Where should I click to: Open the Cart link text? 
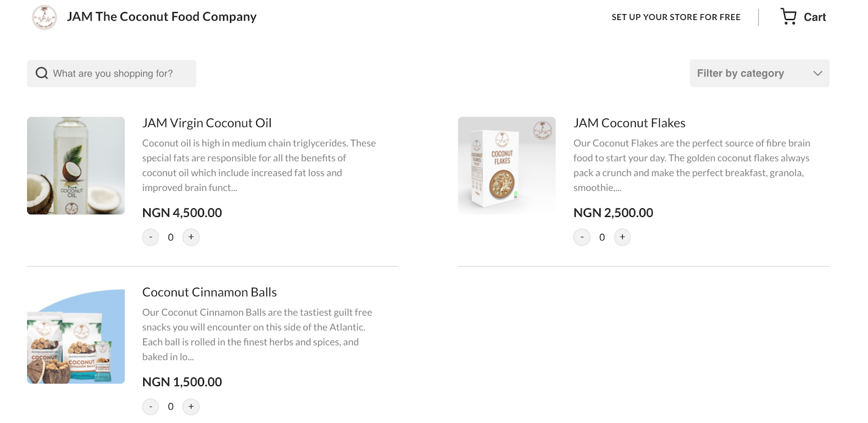815,17
